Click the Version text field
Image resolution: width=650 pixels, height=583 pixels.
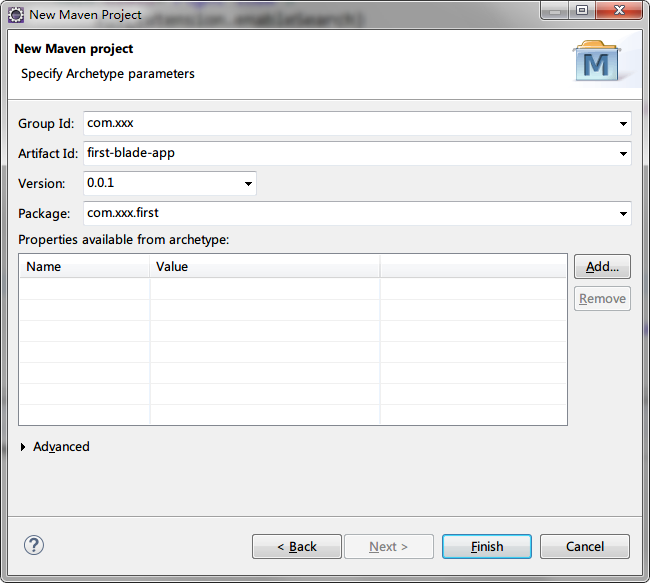coord(160,184)
